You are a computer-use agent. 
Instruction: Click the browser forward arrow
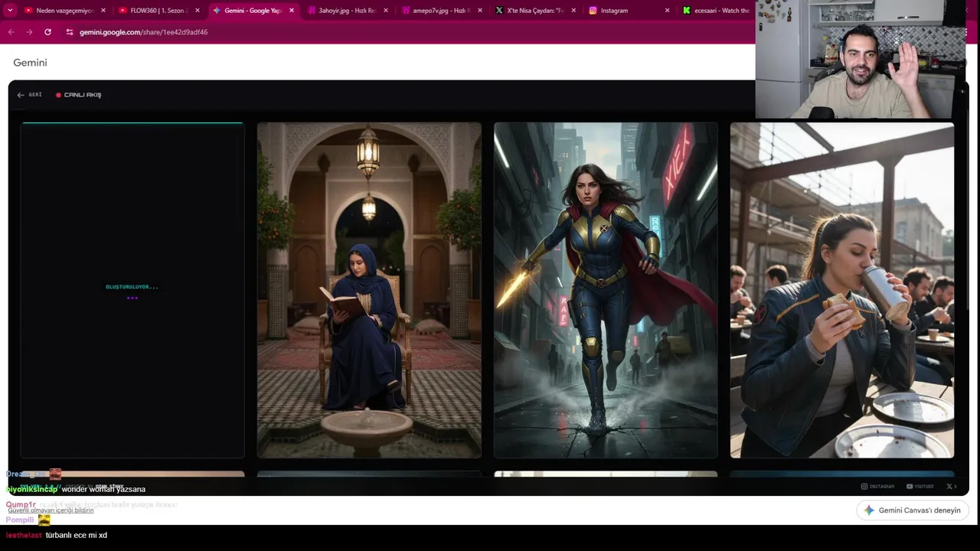(29, 32)
